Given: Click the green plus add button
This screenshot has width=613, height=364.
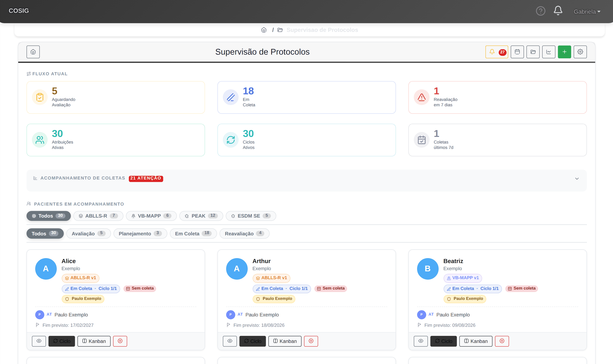Looking at the screenshot, I should pos(564,52).
